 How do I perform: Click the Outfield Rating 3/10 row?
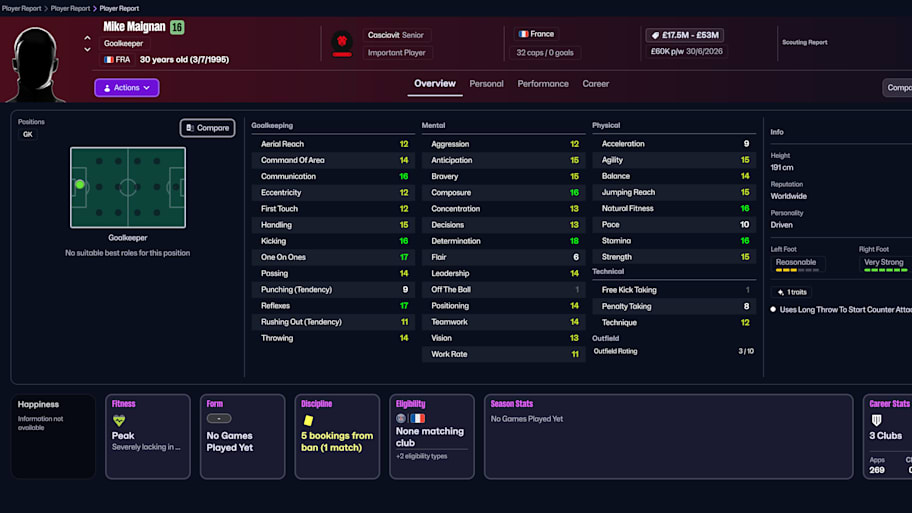674,351
